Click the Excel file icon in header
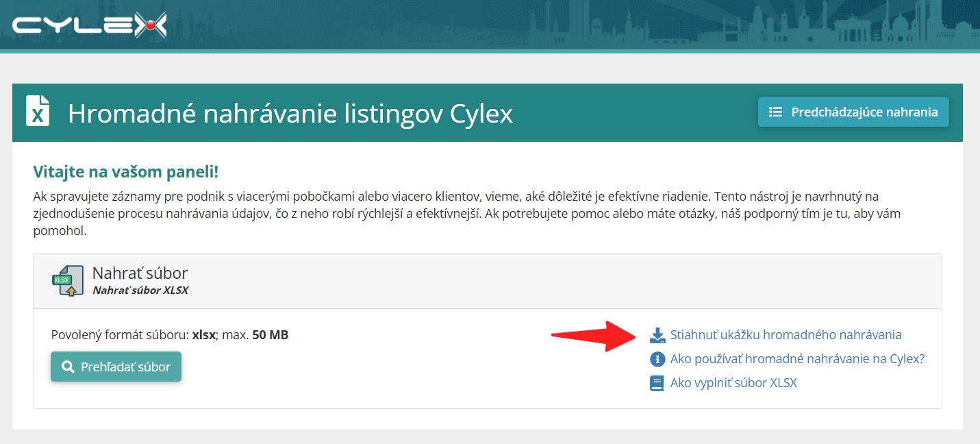The height and width of the screenshot is (444, 980). (x=38, y=112)
